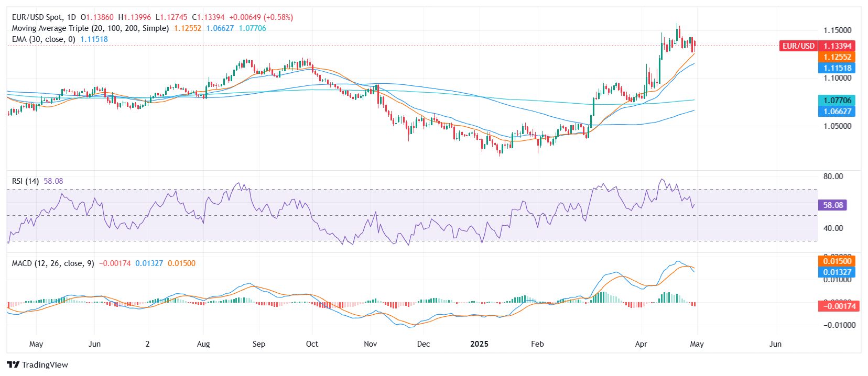Click the blue 1.06627 price tag
Image resolution: width=868 pixels, height=376 pixels.
tap(837, 112)
